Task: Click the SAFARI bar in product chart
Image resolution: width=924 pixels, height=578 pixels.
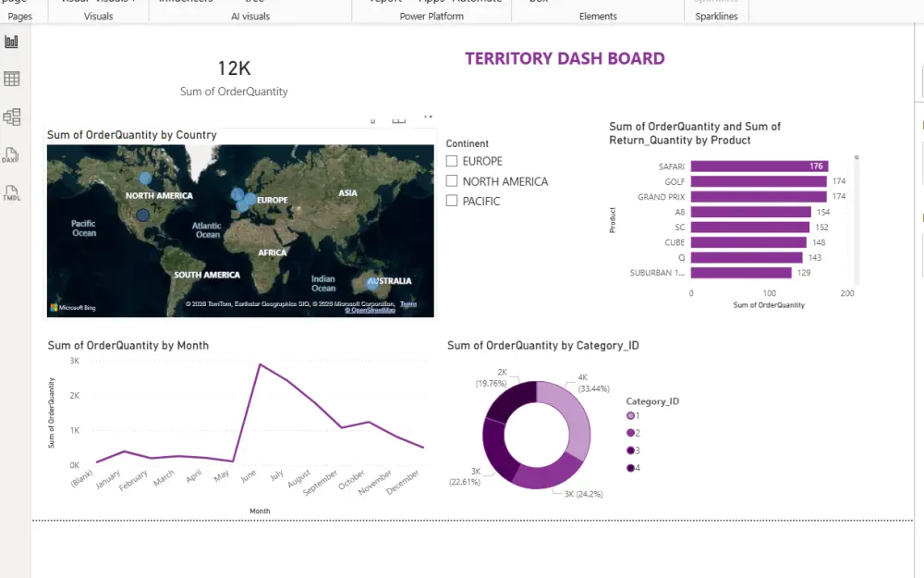Action: click(759, 166)
